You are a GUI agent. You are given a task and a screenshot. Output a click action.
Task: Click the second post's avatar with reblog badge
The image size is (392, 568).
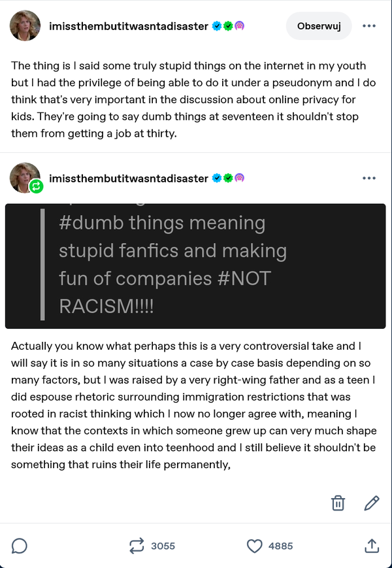tap(25, 178)
